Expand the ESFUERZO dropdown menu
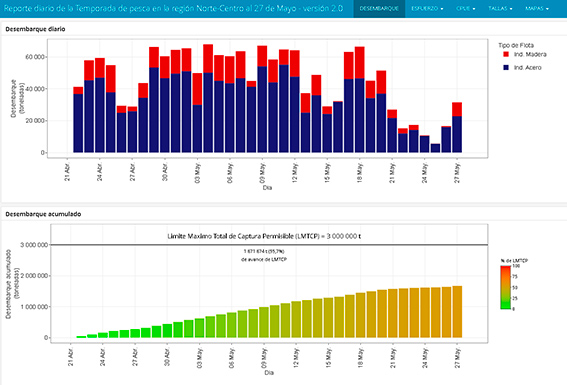The width and height of the screenshot is (567, 385). point(427,9)
